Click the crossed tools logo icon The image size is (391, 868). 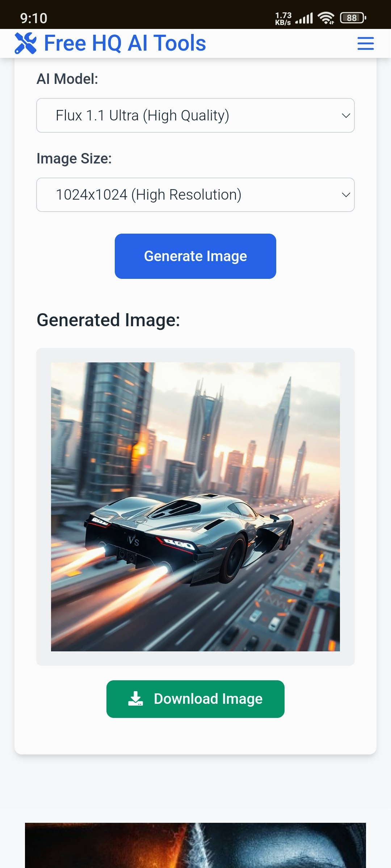tap(26, 43)
